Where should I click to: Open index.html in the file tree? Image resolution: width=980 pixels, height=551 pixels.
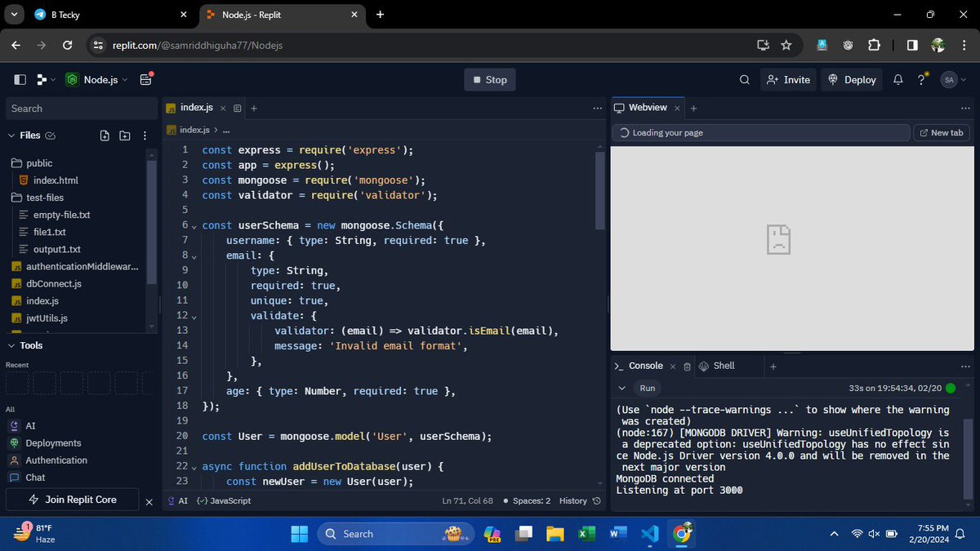click(56, 180)
